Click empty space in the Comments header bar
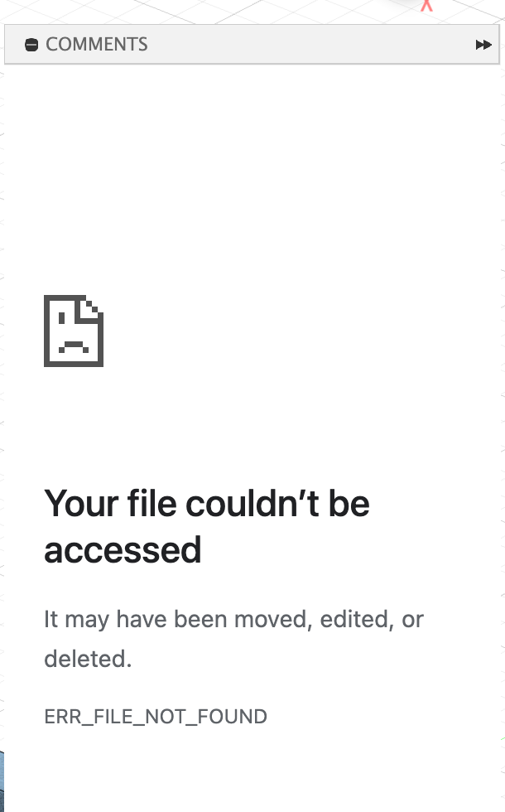The width and height of the screenshot is (505, 812). coord(310,45)
